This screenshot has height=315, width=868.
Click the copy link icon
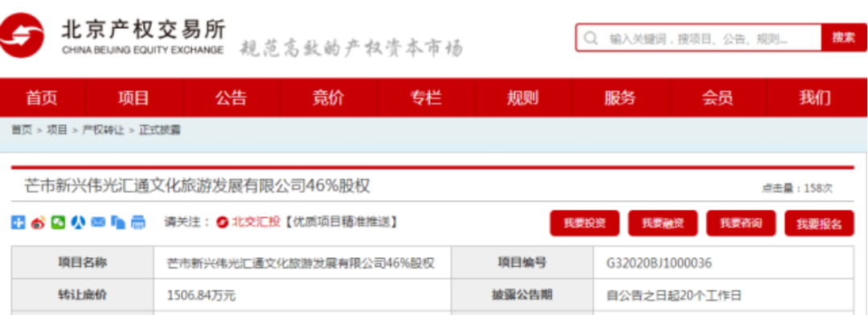118,223
